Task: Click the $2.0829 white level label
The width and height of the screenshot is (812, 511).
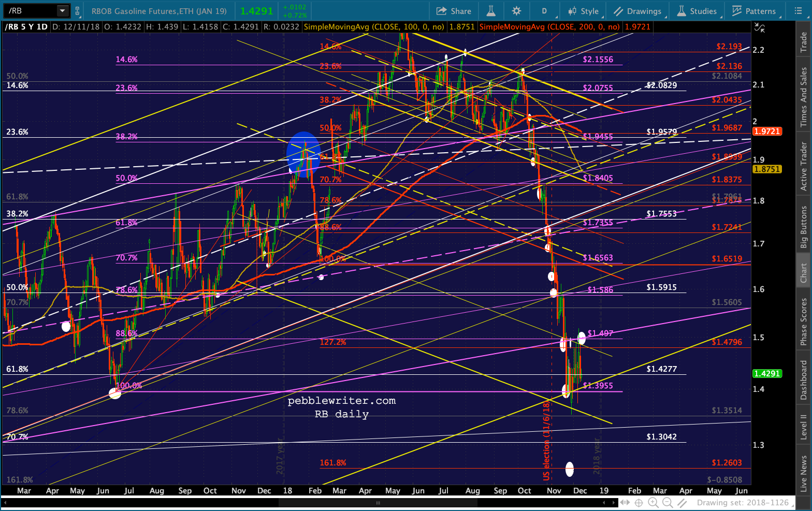Action: click(x=661, y=85)
